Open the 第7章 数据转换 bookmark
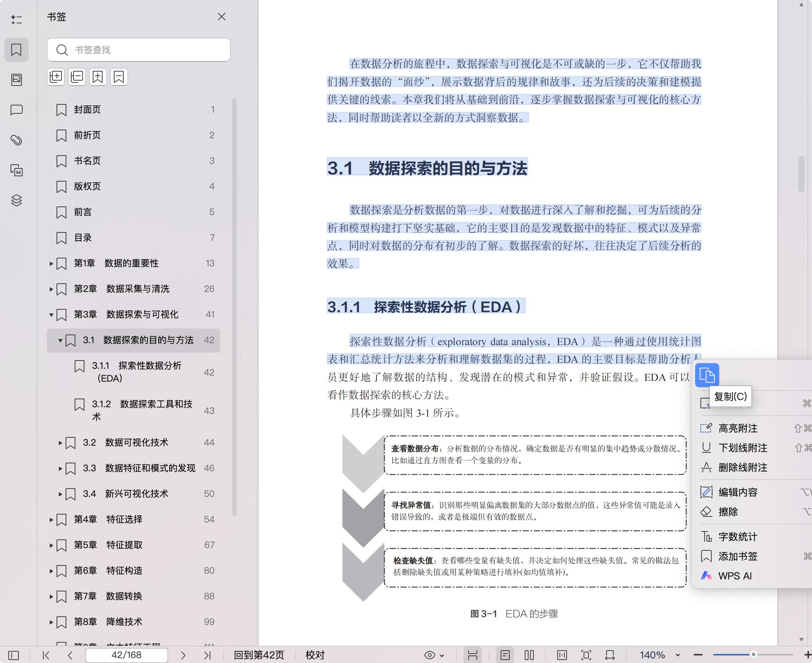This screenshot has width=812, height=663. (133, 596)
